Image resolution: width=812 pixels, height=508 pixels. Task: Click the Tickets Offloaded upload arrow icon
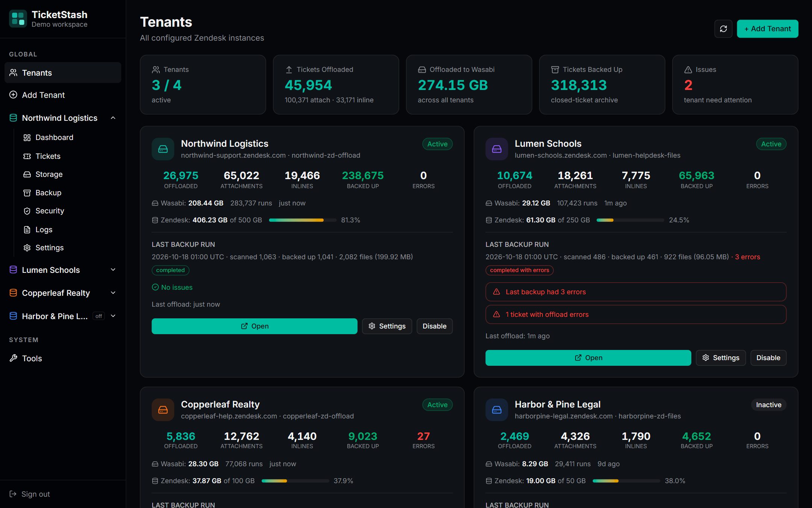coord(289,70)
